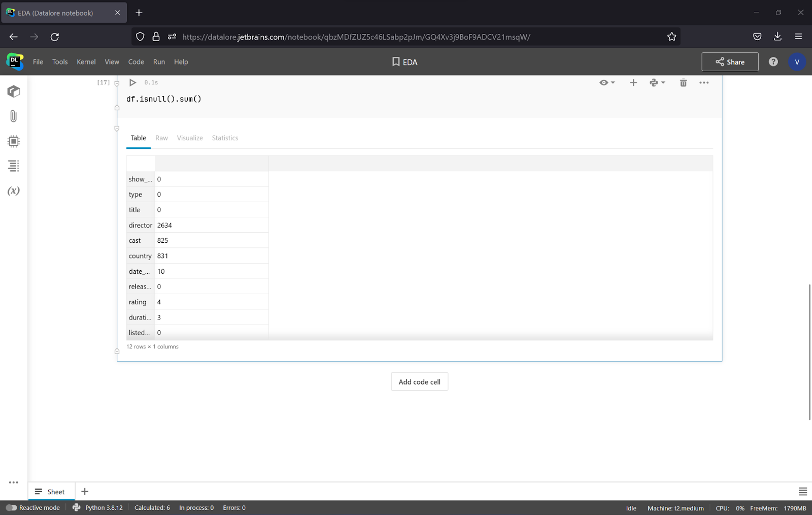Save to Pocket icon

[757, 37]
